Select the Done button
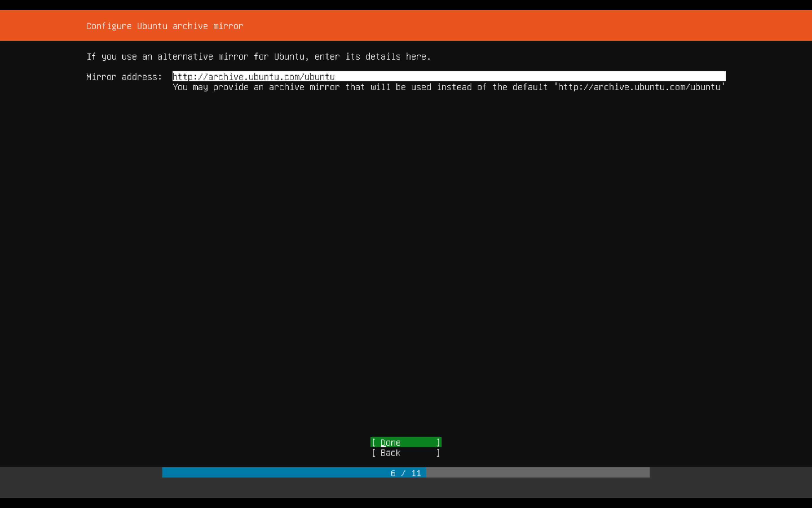 pos(406,443)
